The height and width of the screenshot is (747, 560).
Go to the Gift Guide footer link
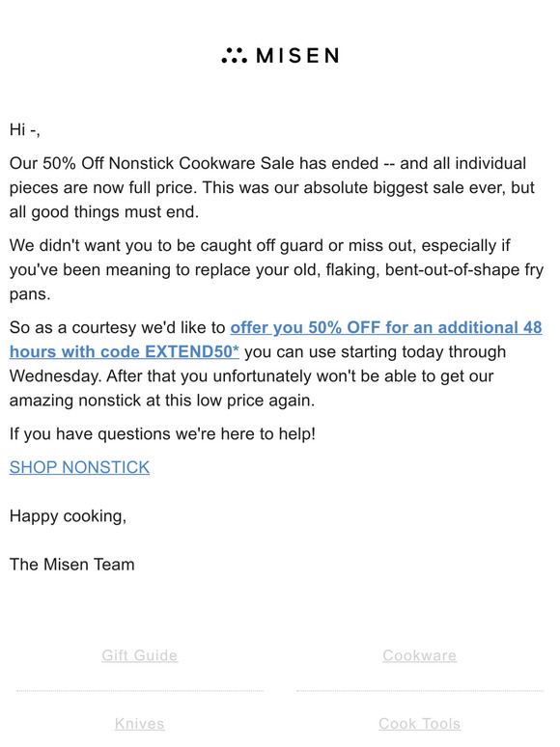140,655
